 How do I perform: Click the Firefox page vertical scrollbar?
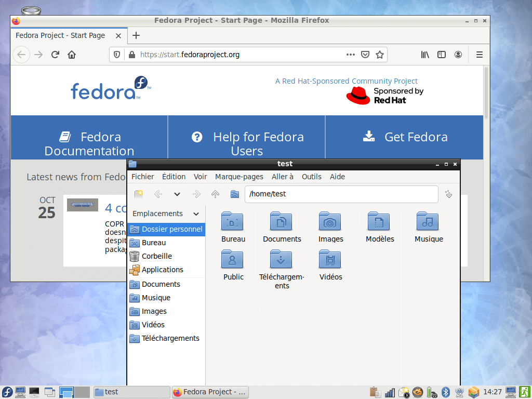(x=486, y=93)
